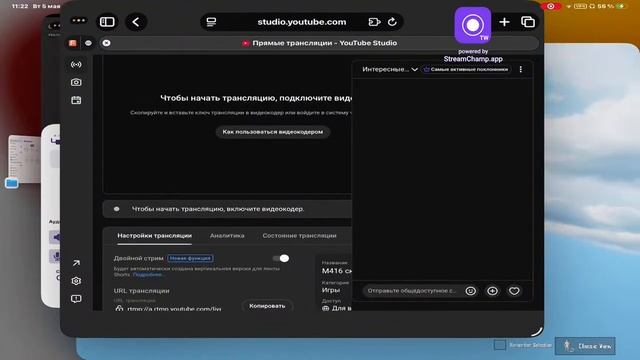Image resolution: width=640 pixels, height=360 pixels.
Task: Toggle the Safari sidebar button
Action: (107, 22)
